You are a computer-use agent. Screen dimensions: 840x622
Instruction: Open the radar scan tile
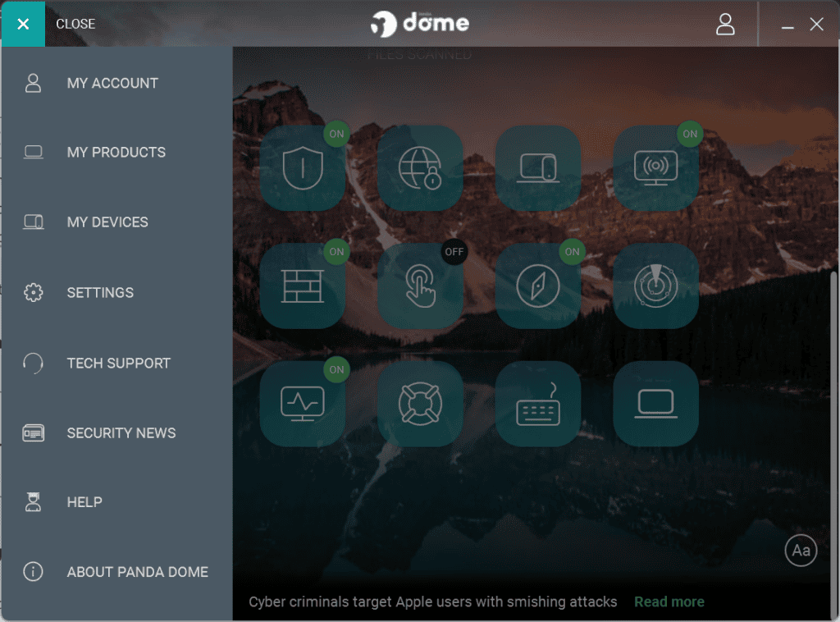[656, 286]
